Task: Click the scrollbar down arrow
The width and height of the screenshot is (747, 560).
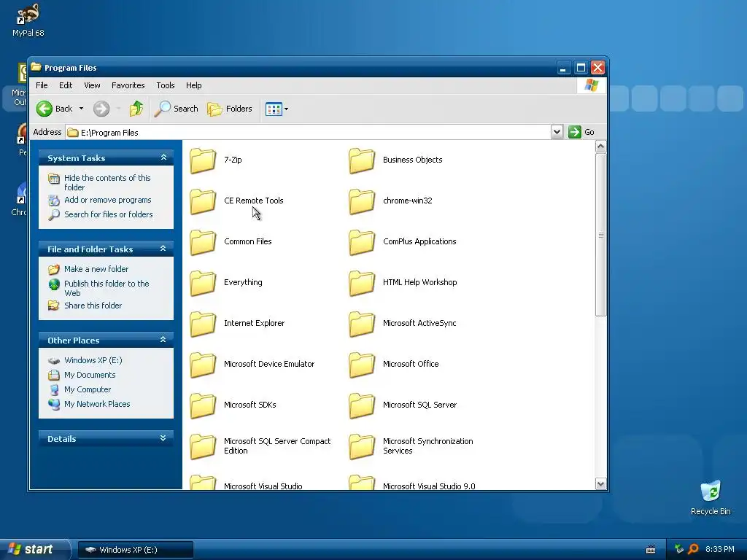Action: click(x=600, y=484)
